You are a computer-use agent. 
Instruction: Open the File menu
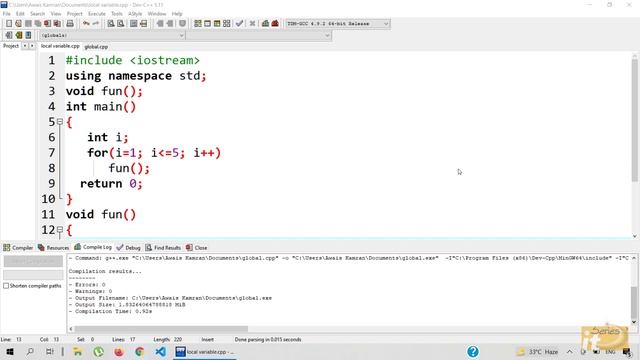click(x=7, y=13)
